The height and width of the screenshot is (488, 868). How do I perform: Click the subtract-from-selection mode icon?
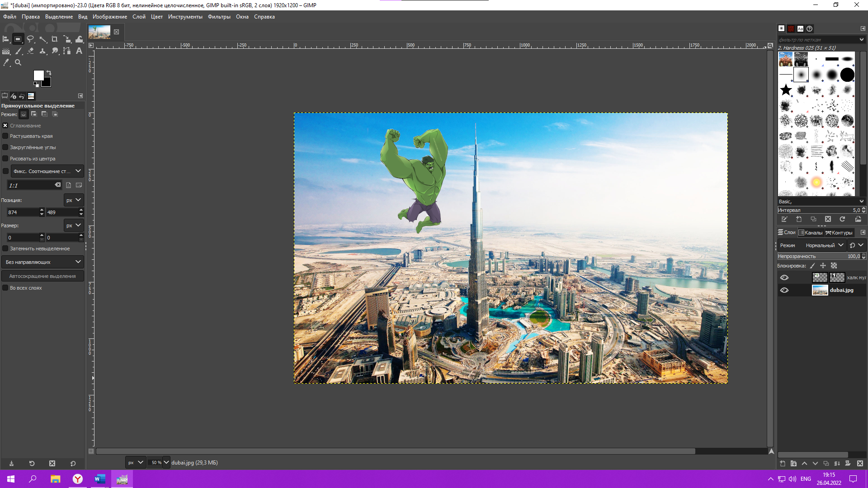point(44,114)
